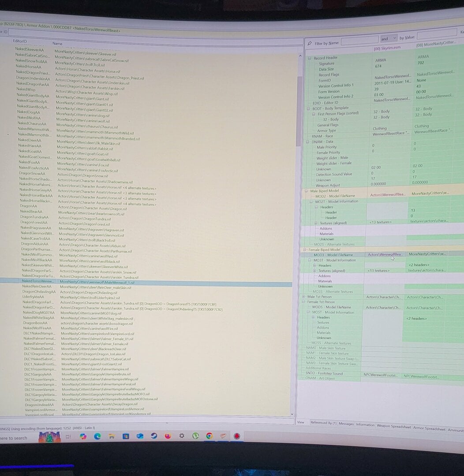464x476 pixels.
Task: Sort list by Name column header
Action: [57, 43]
